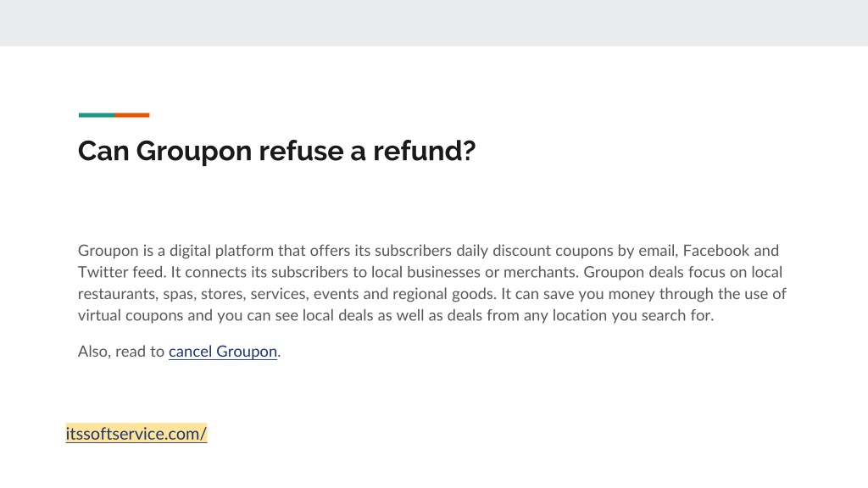Click the word "Twitter" in the paragraph

[103, 272]
